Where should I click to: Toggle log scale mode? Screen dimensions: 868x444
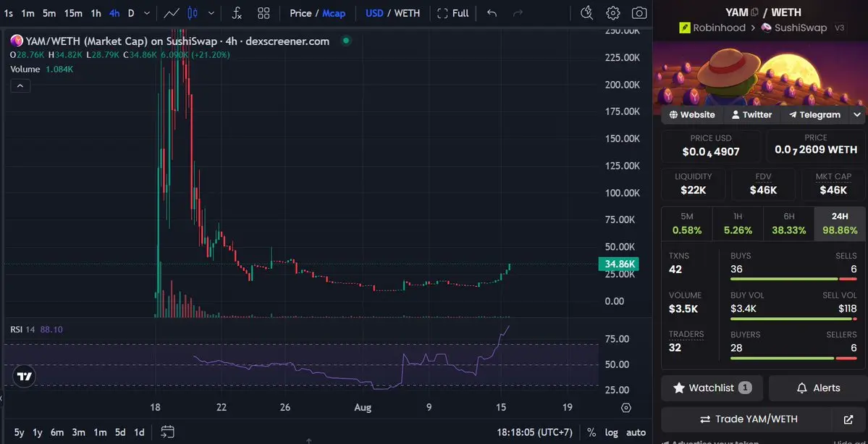[611, 432]
